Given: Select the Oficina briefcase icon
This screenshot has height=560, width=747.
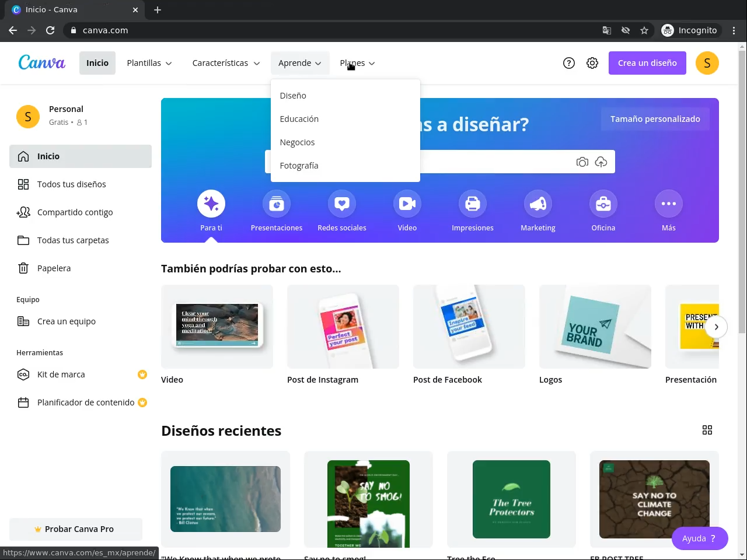Looking at the screenshot, I should 603,204.
